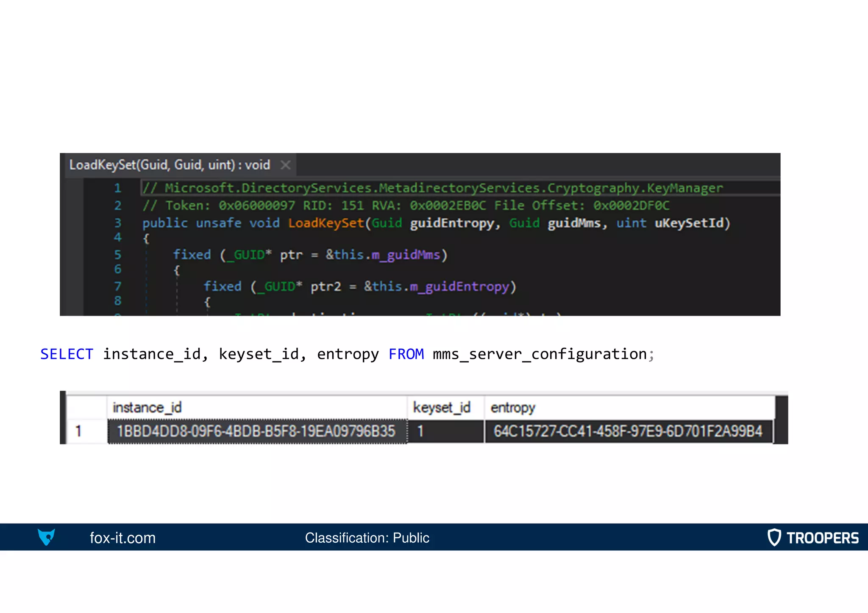Click the Classification: Public footer text
Image resolution: width=868 pixels, height=613 pixels.
pos(367,538)
